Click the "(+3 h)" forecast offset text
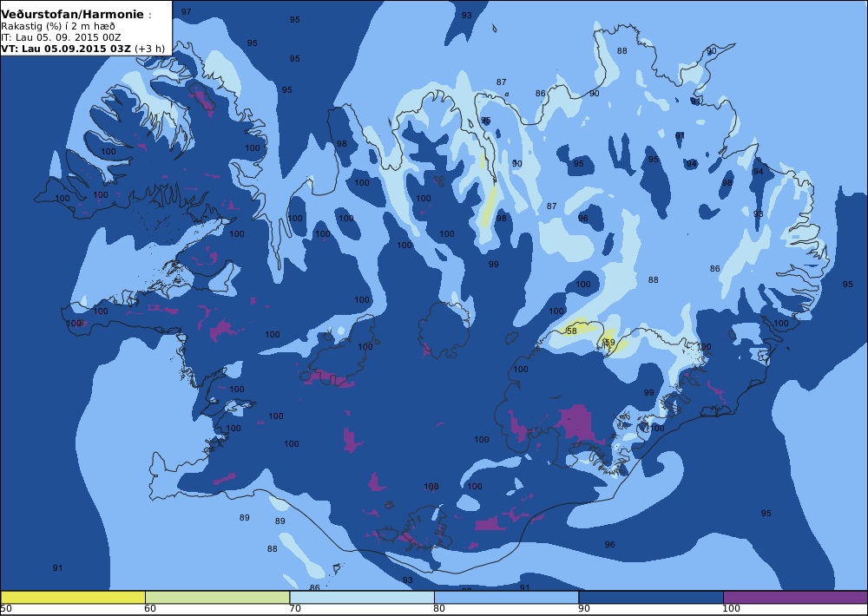 click(x=149, y=49)
